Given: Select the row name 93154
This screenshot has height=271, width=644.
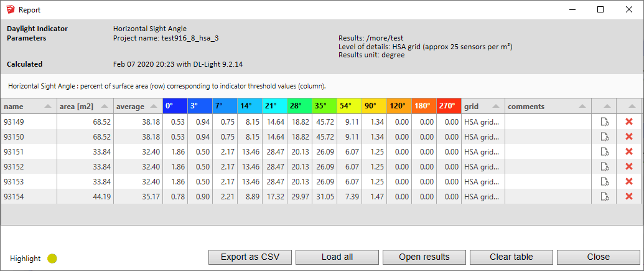Looking at the screenshot, I should pos(14,196).
